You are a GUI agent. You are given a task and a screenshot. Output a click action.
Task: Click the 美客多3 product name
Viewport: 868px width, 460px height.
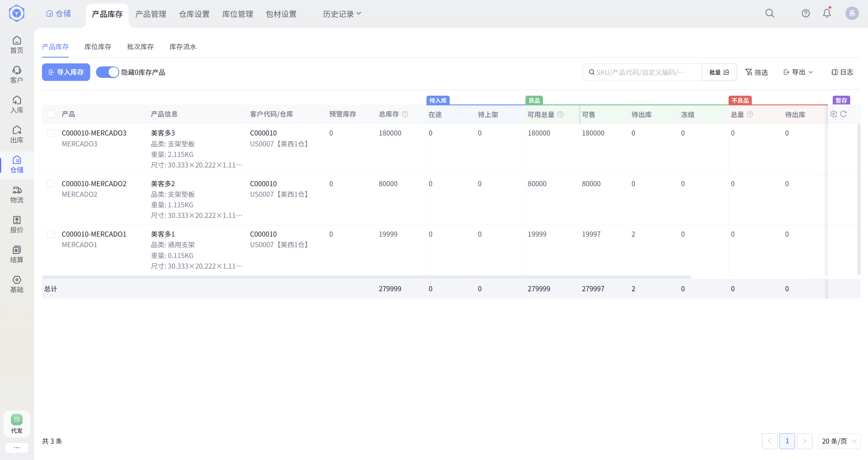pos(163,133)
